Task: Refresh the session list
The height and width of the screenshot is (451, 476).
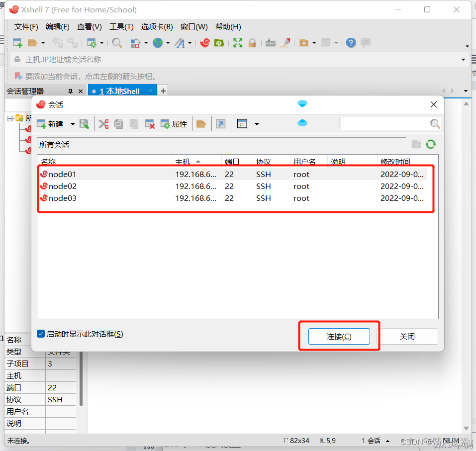Action: pos(431,144)
